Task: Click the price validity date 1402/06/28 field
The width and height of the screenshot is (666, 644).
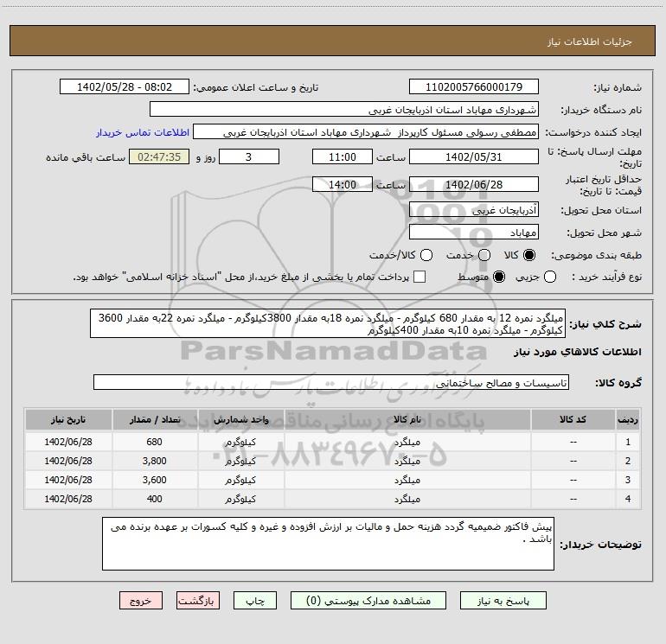Action: (474, 184)
